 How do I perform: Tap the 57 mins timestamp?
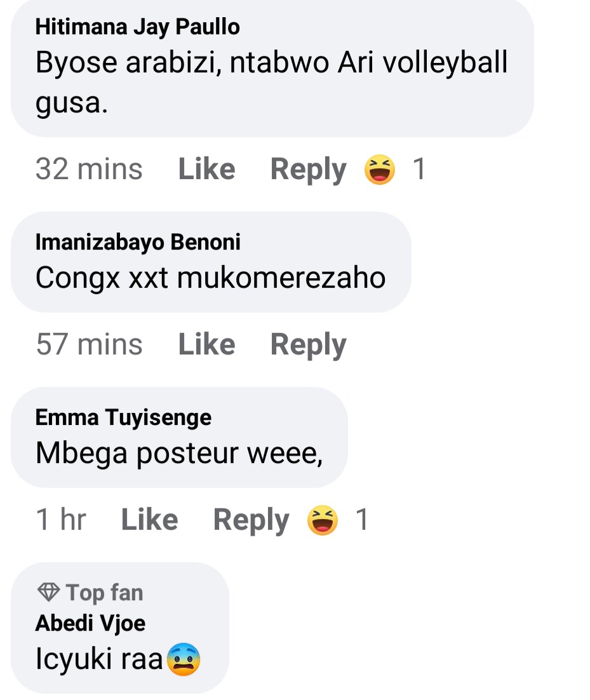(x=89, y=344)
